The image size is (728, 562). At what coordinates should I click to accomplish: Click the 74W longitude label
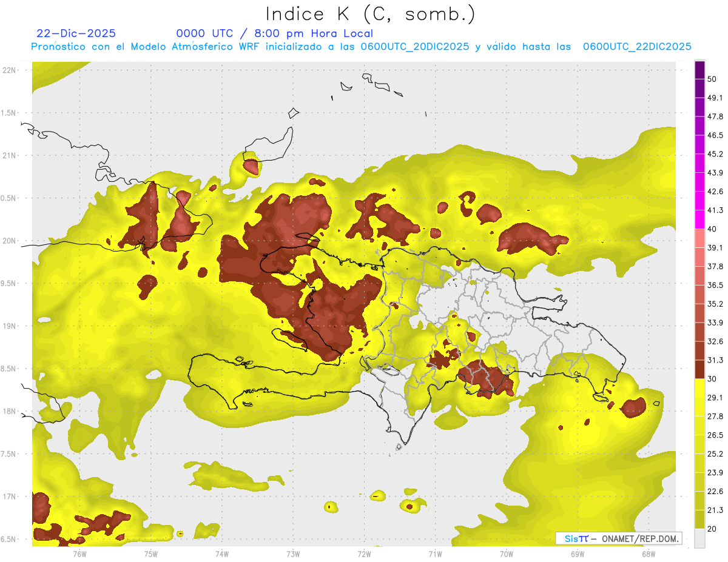(x=222, y=554)
